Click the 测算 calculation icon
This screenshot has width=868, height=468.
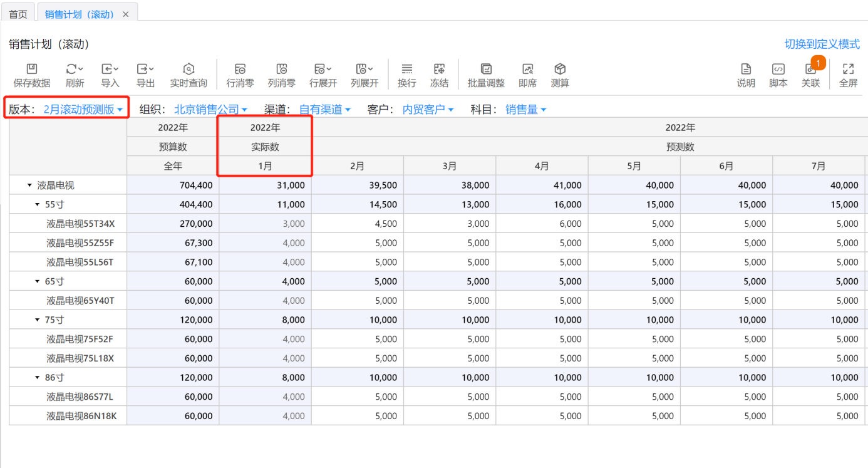(560, 70)
